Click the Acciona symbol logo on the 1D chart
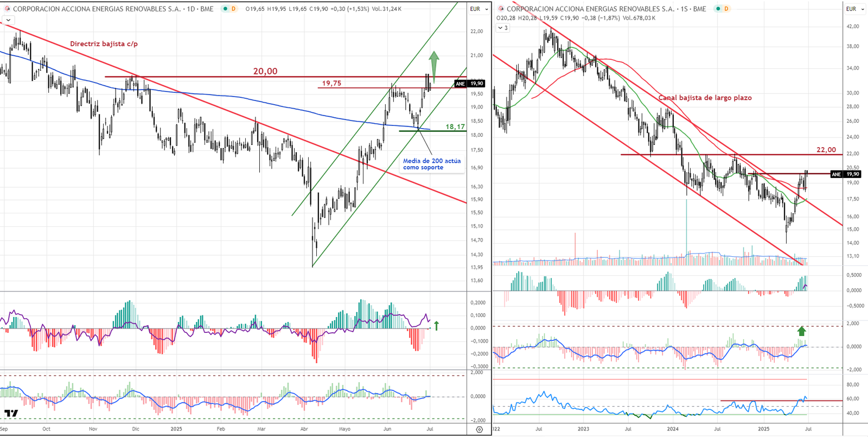Screen dimensions: 868x437 click(x=7, y=9)
